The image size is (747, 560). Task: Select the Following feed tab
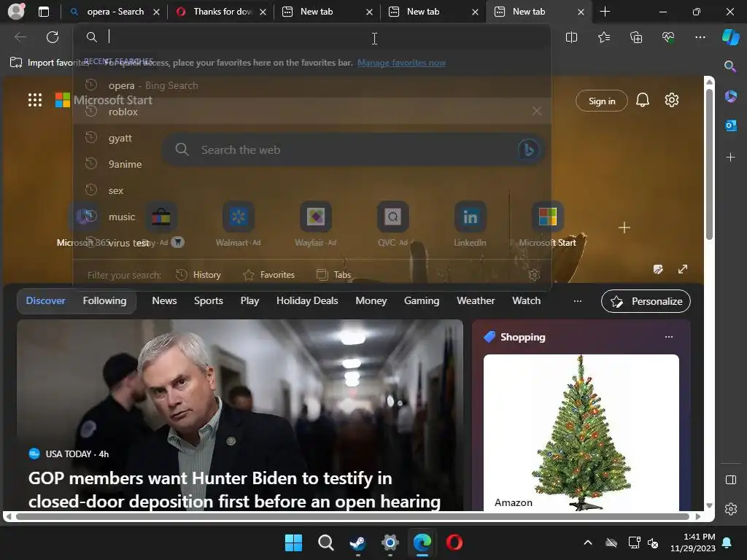[x=104, y=300]
